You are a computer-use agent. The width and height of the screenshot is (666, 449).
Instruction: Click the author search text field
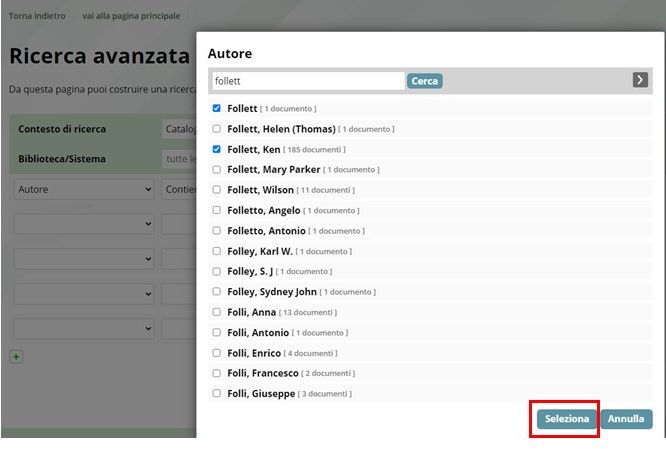[307, 81]
